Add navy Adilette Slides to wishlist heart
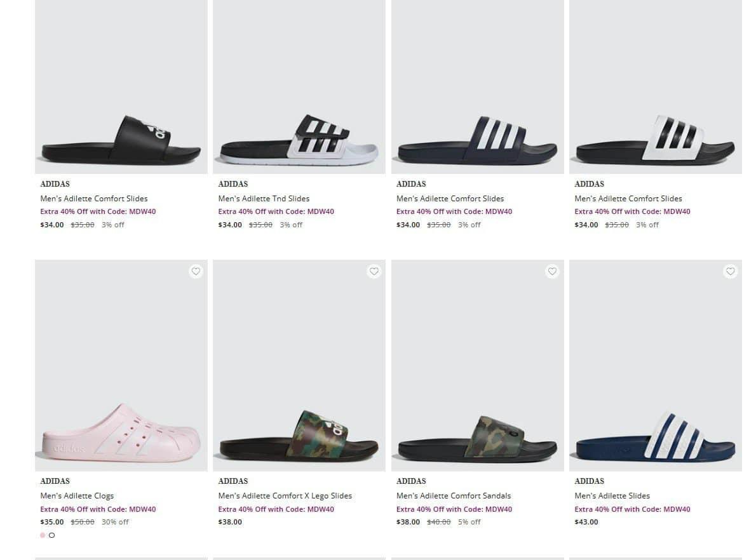 coord(731,272)
